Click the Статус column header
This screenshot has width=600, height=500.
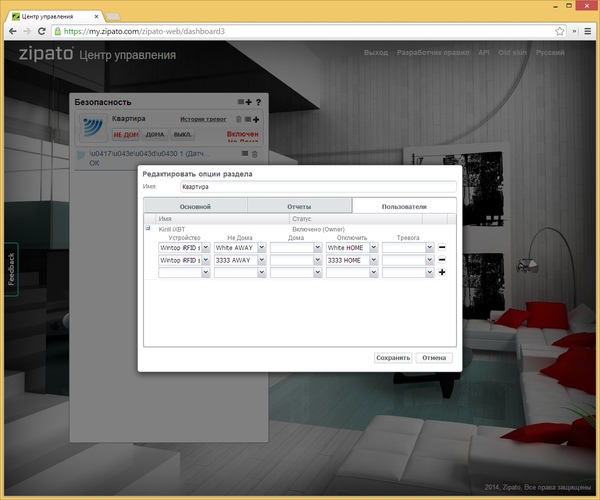click(356, 219)
